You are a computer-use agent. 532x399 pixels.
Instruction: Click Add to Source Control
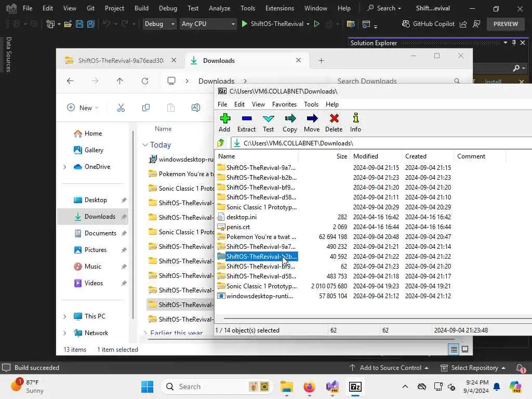389,368
